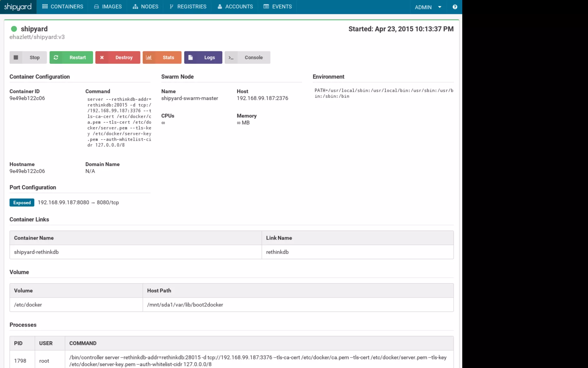Launch the container Console
588x368 pixels.
[247, 57]
